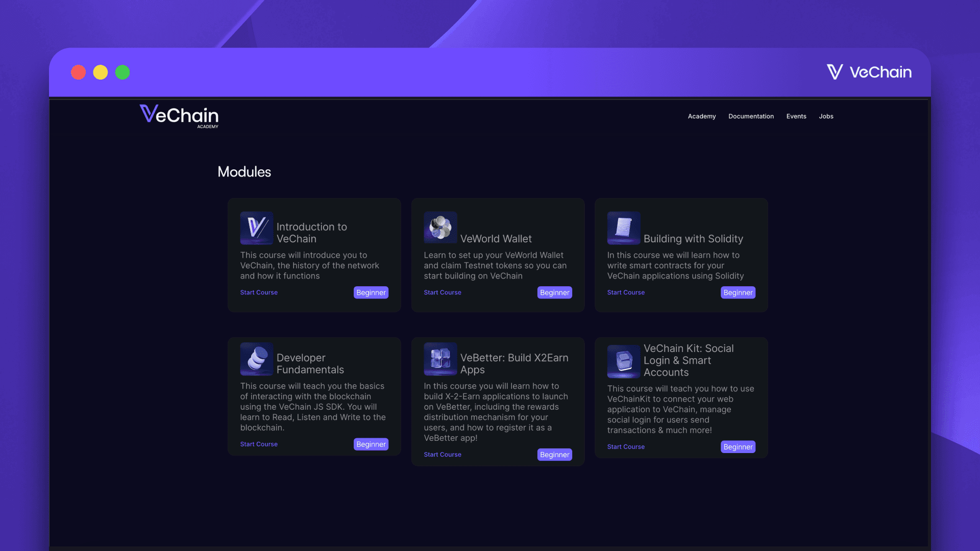Select the VeWorld Wallet course icon
The width and height of the screenshot is (980, 551).
pos(440,228)
